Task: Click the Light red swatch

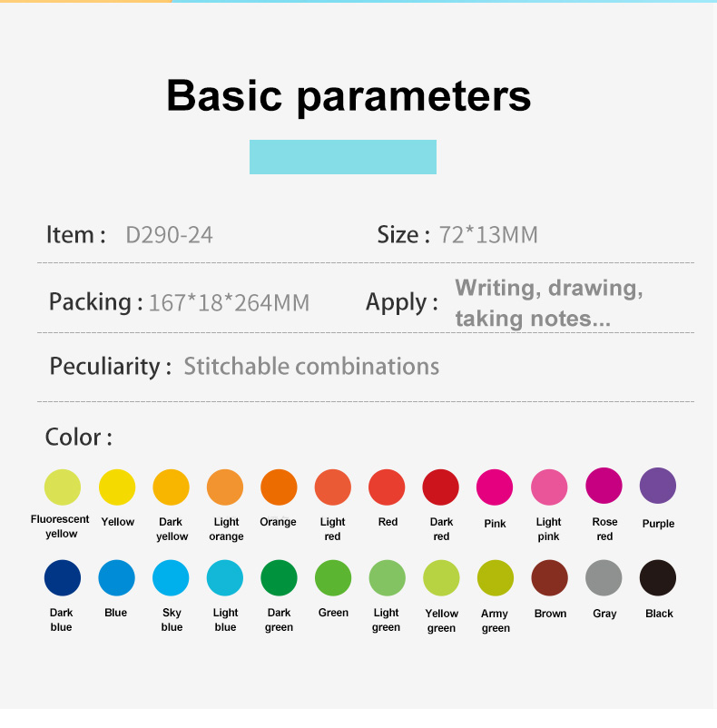Action: (x=333, y=487)
